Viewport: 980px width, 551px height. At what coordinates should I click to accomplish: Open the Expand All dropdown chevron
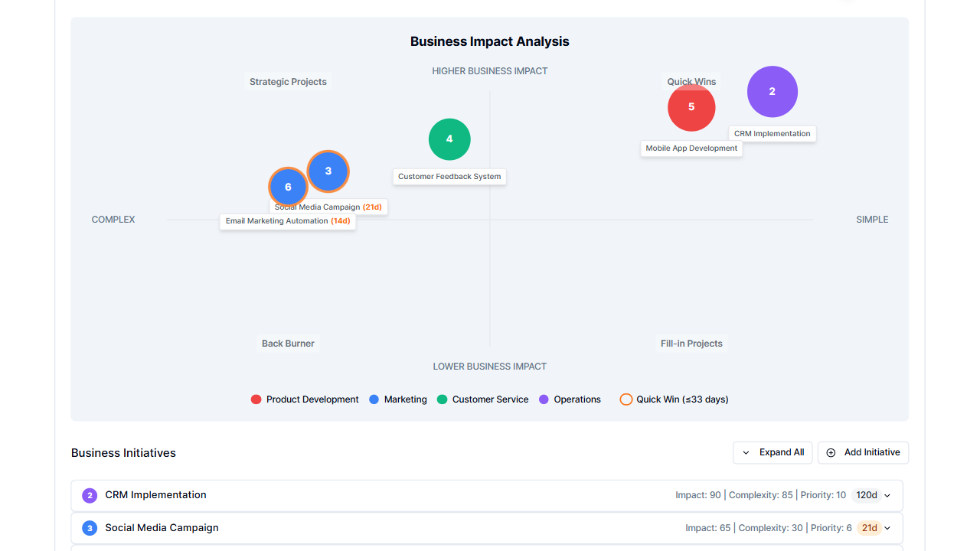[746, 452]
